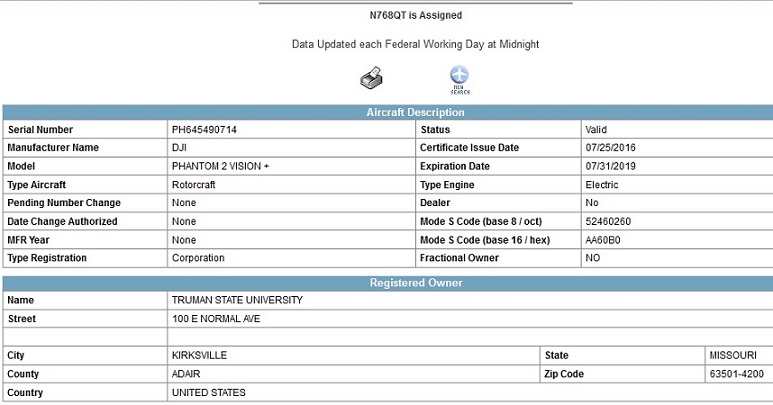Click street value 100 E NORMAL AVE

(x=216, y=319)
